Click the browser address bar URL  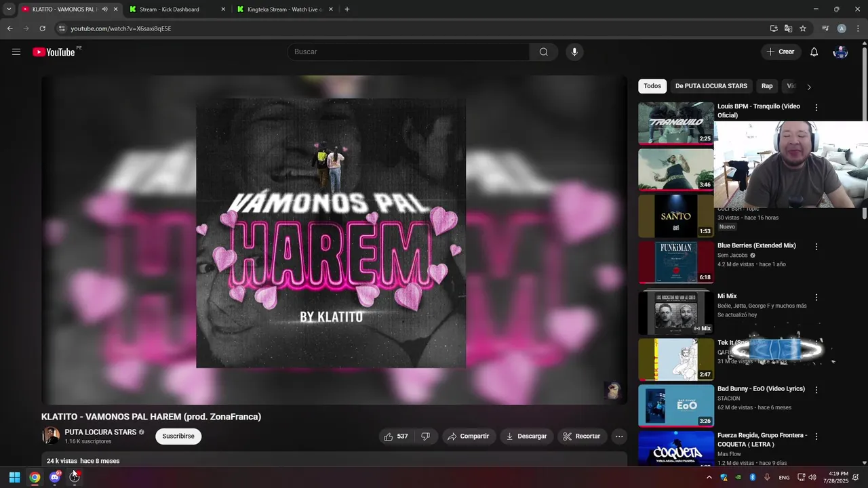(x=121, y=28)
